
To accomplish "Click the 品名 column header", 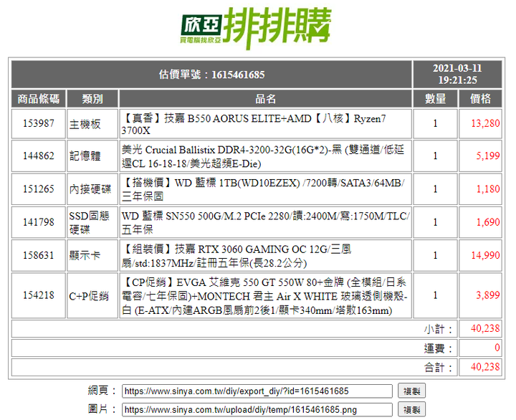I will [x=266, y=98].
